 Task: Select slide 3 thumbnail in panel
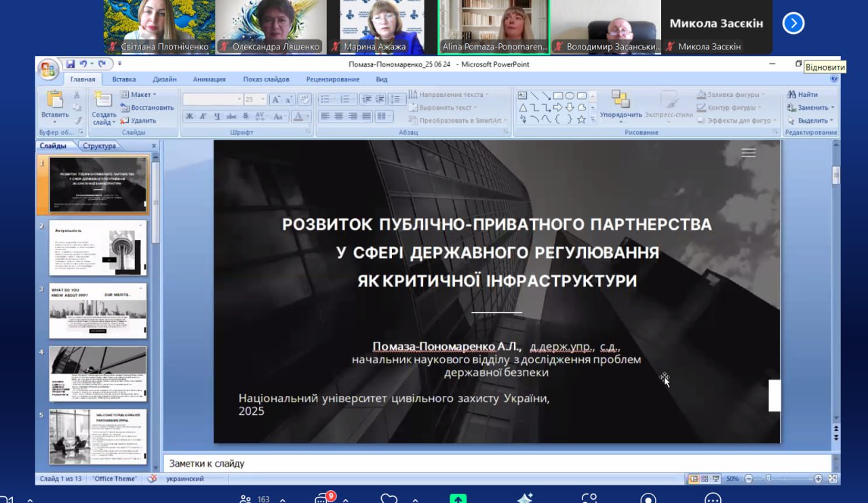coord(98,310)
